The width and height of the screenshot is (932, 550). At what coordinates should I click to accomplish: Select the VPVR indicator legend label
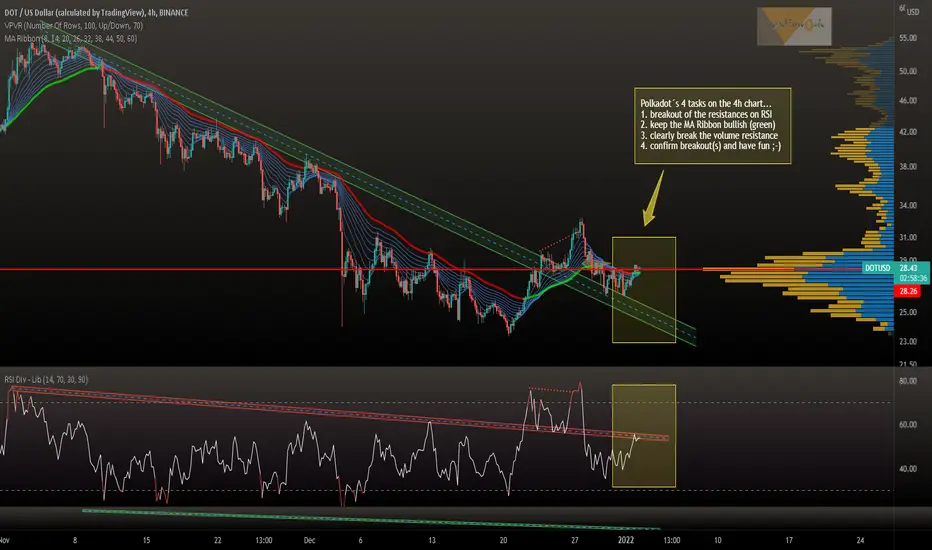pyautogui.click(x=74, y=26)
